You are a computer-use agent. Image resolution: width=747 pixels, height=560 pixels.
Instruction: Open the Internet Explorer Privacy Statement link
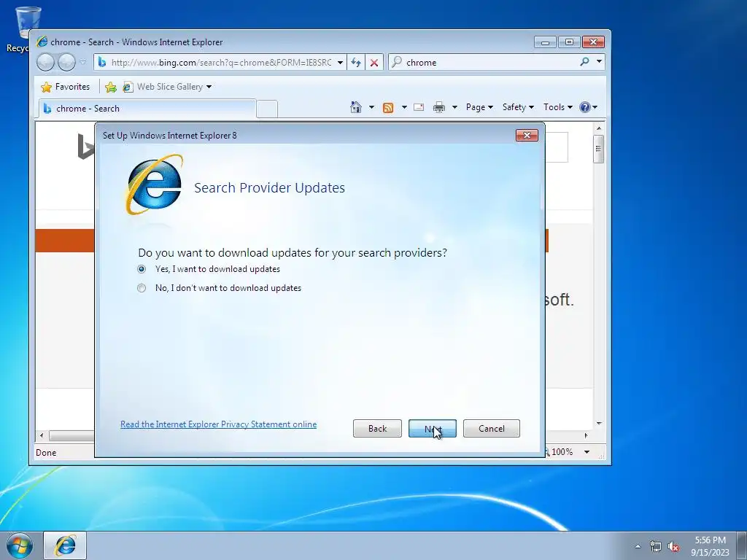coord(218,424)
